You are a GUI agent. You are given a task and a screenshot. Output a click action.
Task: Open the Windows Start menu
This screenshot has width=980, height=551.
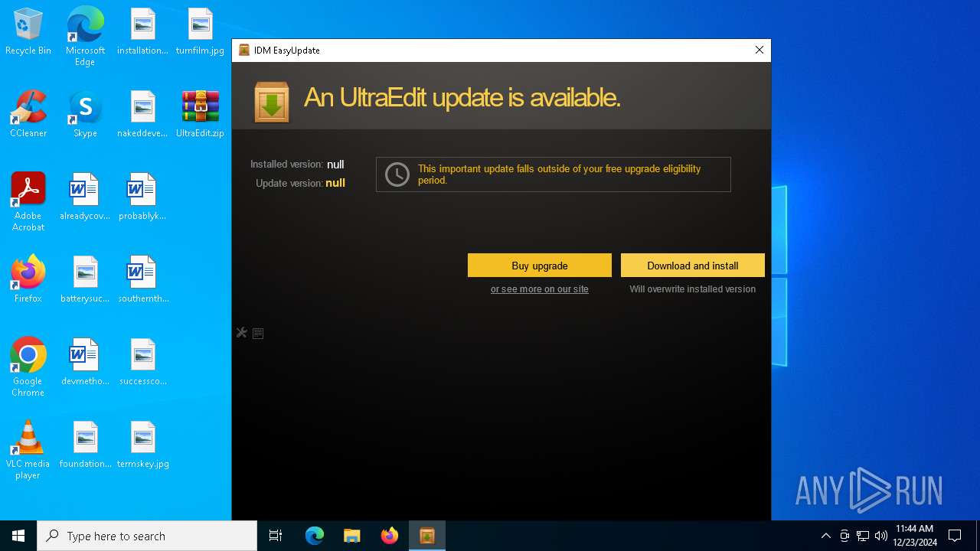click(x=18, y=536)
